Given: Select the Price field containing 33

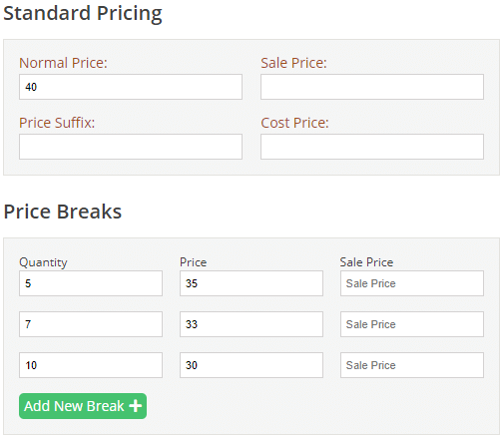Looking at the screenshot, I should [252, 324].
